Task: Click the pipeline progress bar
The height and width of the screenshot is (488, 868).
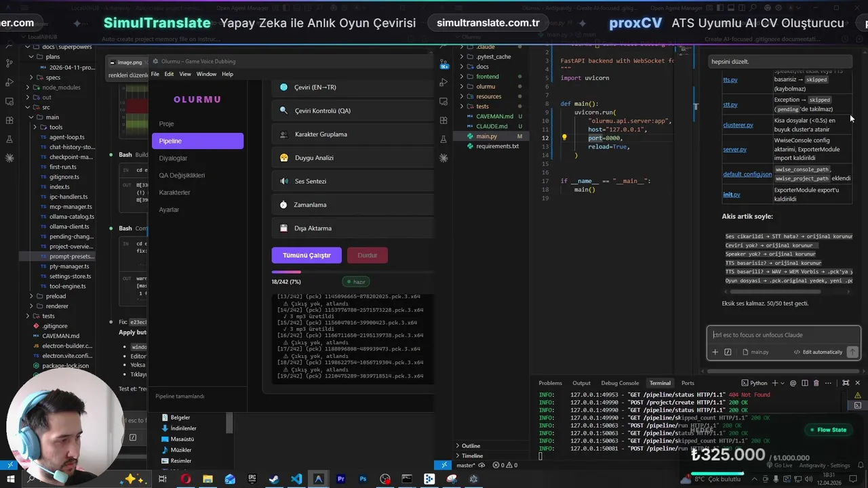Action: 353,272
